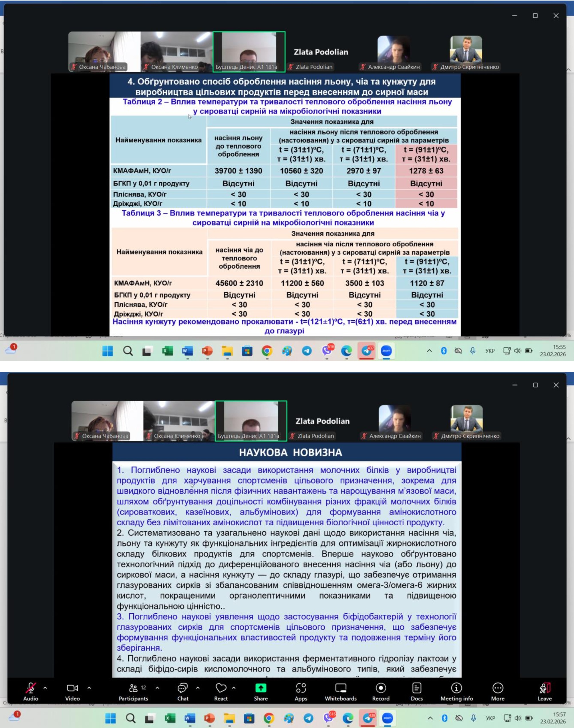Open the More options menu
Image resolution: width=574 pixels, height=728 pixels.
497,688
